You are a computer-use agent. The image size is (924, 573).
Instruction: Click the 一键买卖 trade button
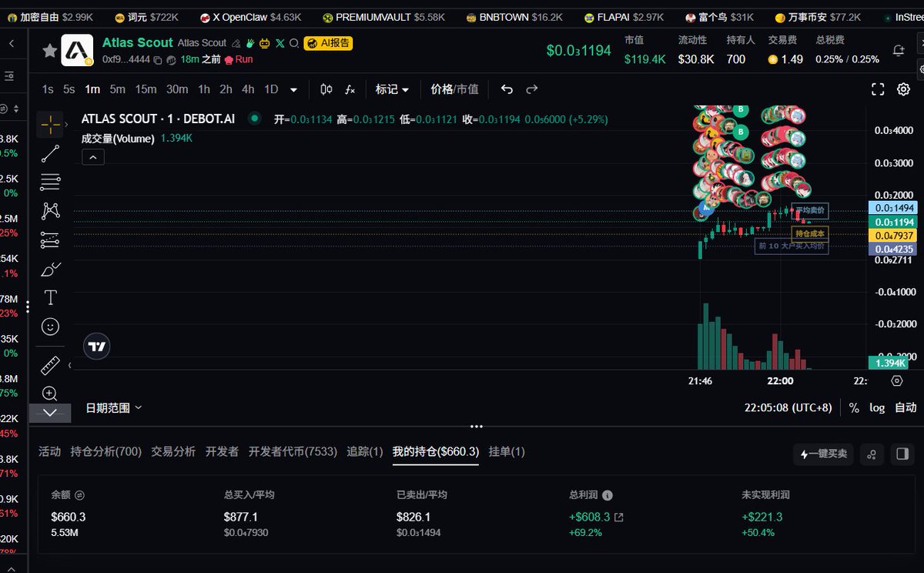coord(823,454)
